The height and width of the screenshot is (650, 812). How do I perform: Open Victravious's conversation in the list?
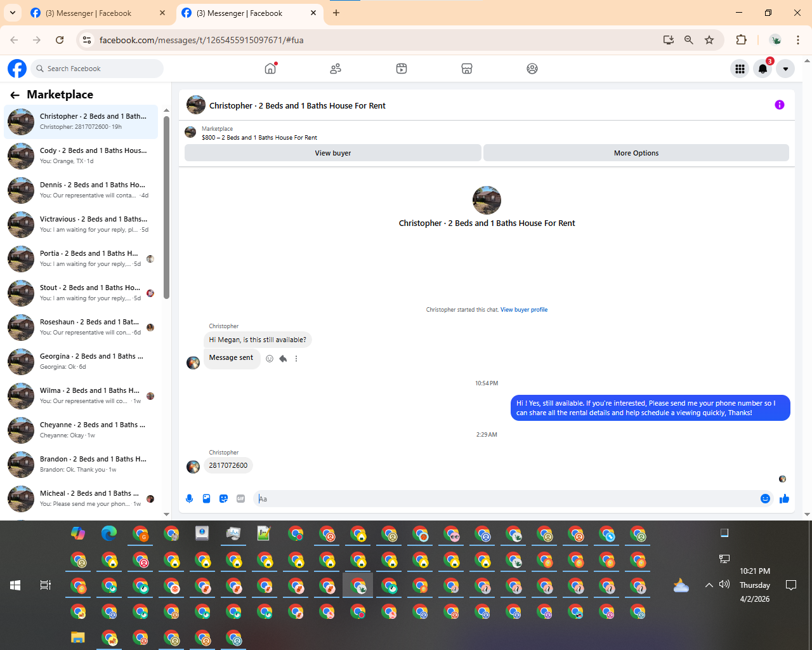81,225
